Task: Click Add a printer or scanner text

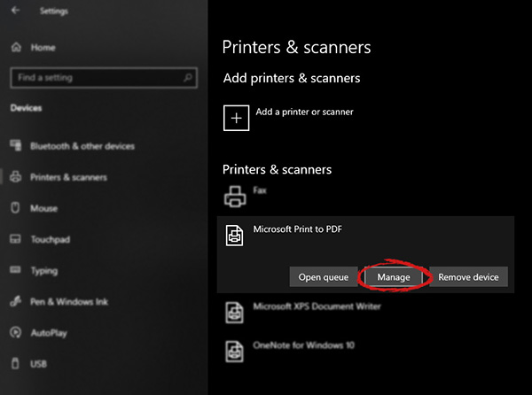Action: [x=304, y=112]
